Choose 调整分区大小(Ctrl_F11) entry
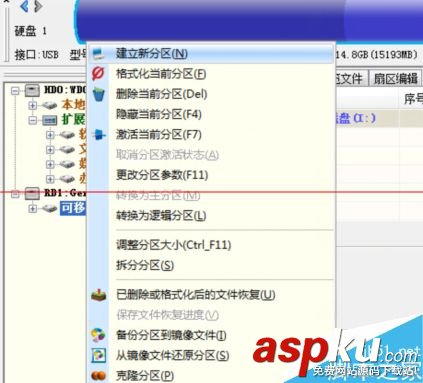Image resolution: width=423 pixels, height=383 pixels. tap(210, 245)
